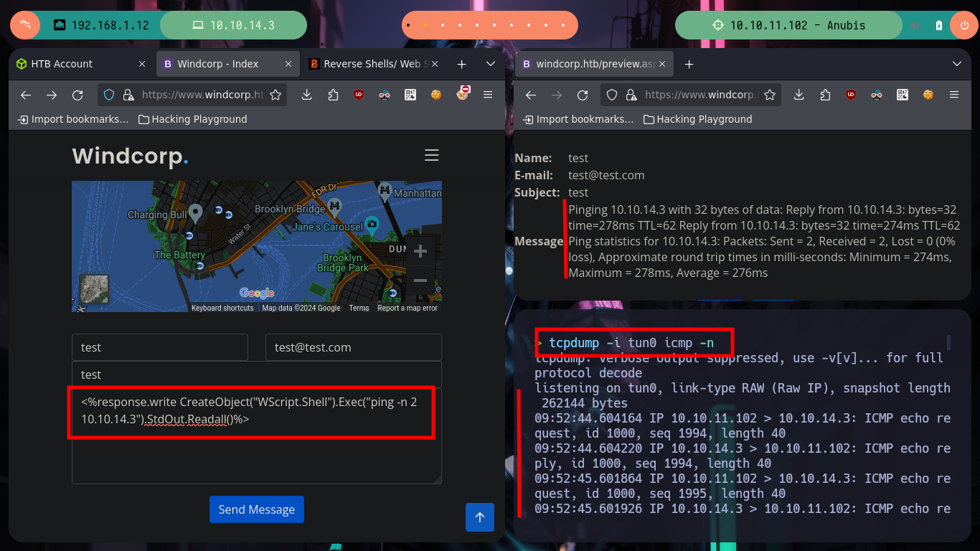Switch to the Windcorp - Index tab
The width and height of the screenshot is (980, 551).
(x=228, y=64)
